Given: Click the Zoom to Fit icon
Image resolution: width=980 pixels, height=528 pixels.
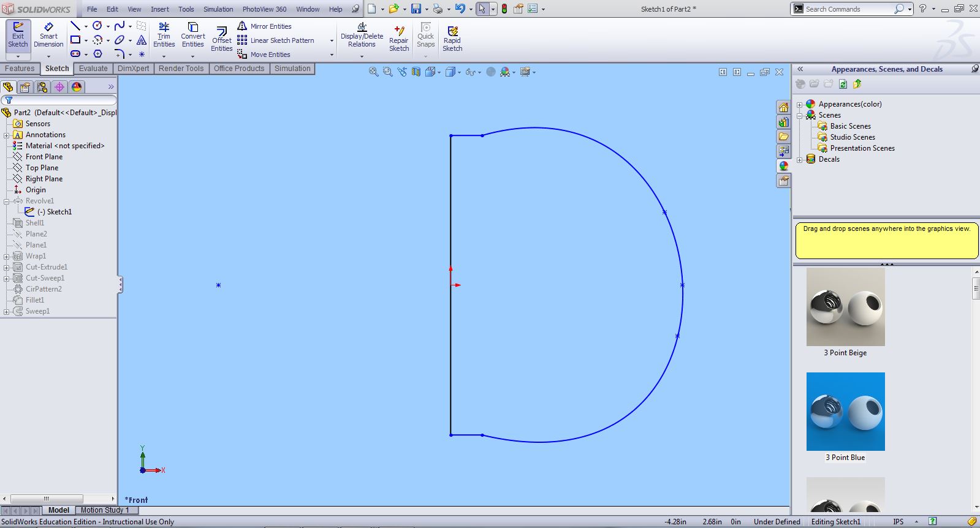Looking at the screenshot, I should pyautogui.click(x=373, y=72).
